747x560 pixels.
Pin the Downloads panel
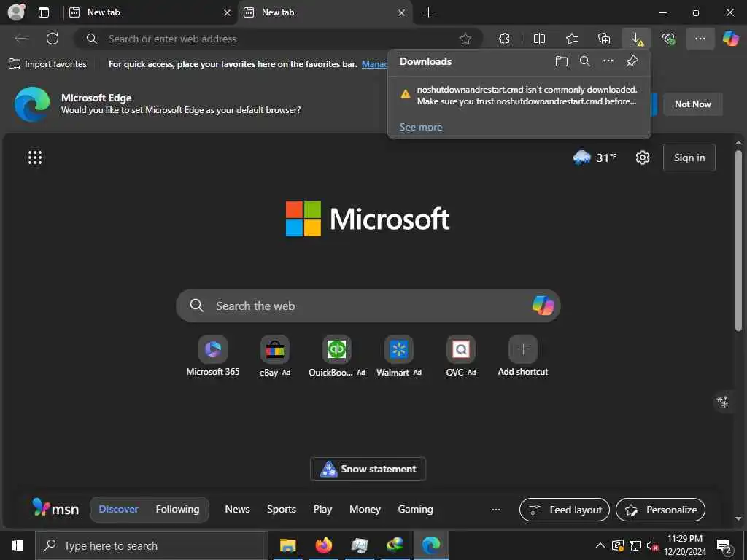tap(632, 61)
